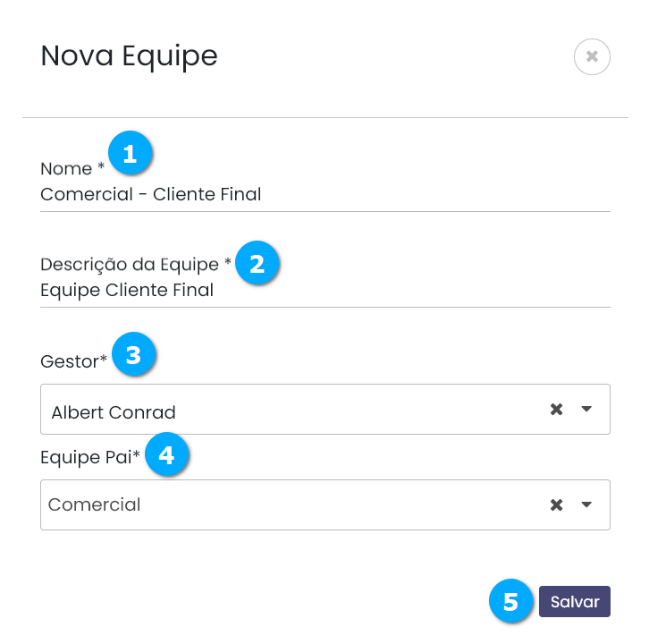Click the Gestor field label

73,361
